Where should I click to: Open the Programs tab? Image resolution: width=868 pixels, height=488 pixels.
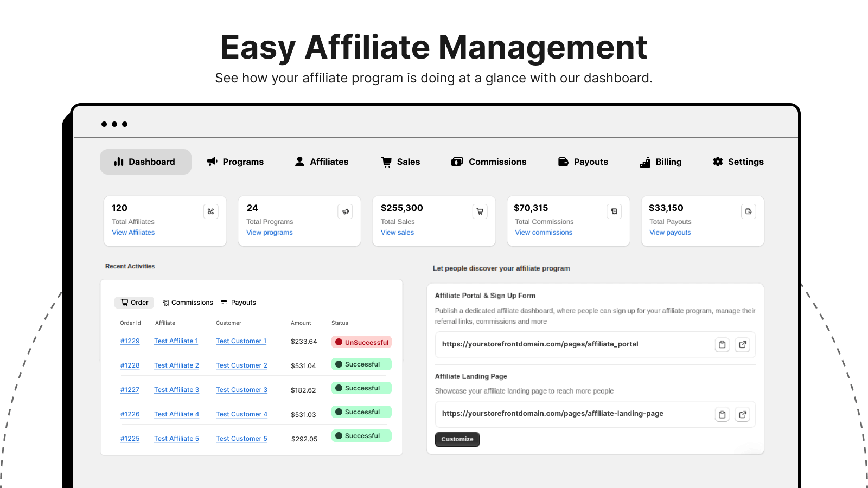[235, 162]
